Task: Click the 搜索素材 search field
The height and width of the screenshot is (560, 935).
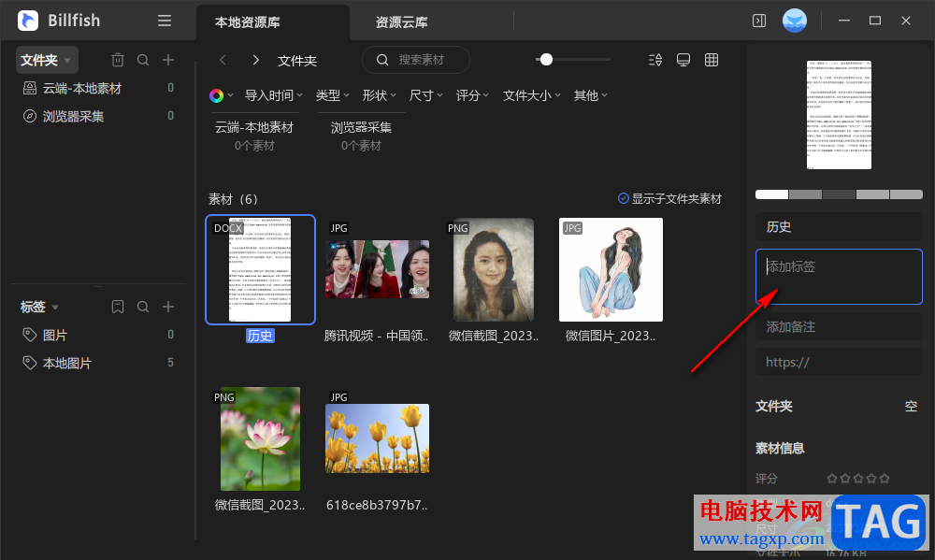Action: tap(416, 60)
